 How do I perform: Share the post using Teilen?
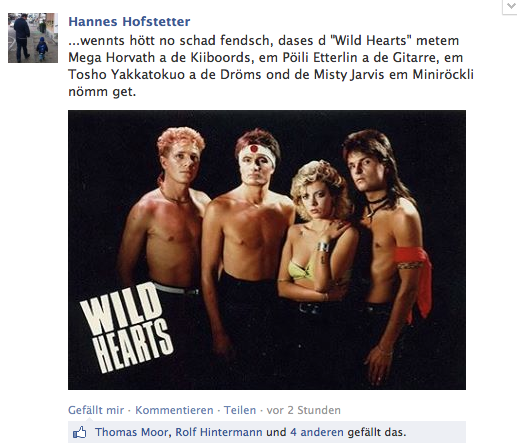click(240, 410)
